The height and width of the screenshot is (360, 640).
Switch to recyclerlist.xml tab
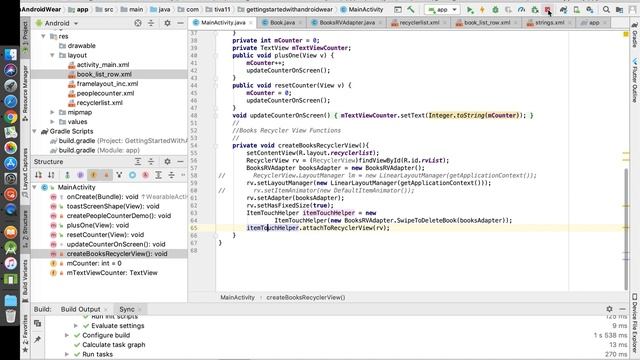coord(419,22)
